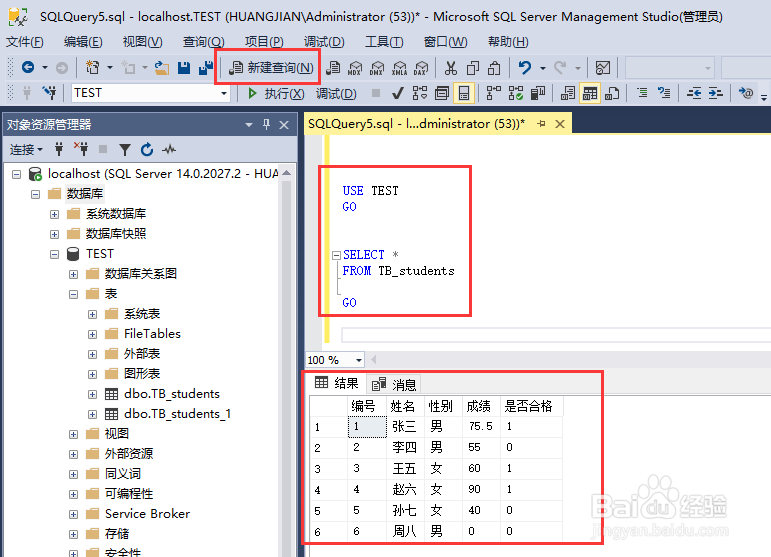Click the 张三 cell in results
Screen dimensions: 771x557
tap(404, 426)
